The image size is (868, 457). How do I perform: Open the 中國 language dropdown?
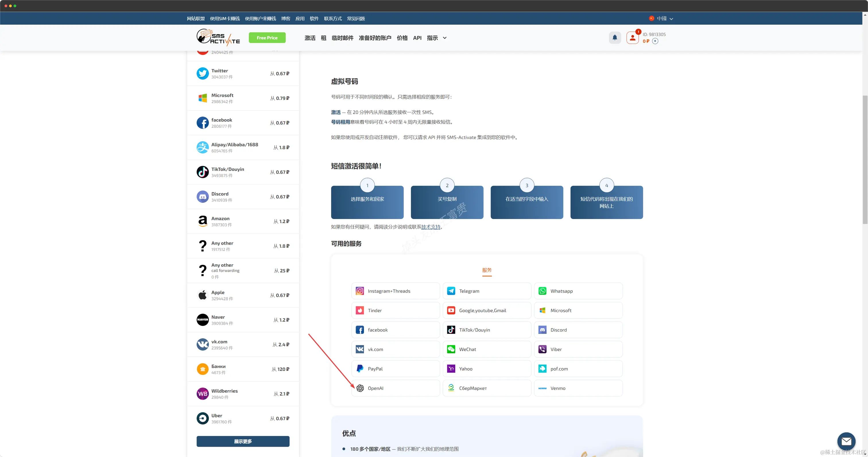point(661,19)
